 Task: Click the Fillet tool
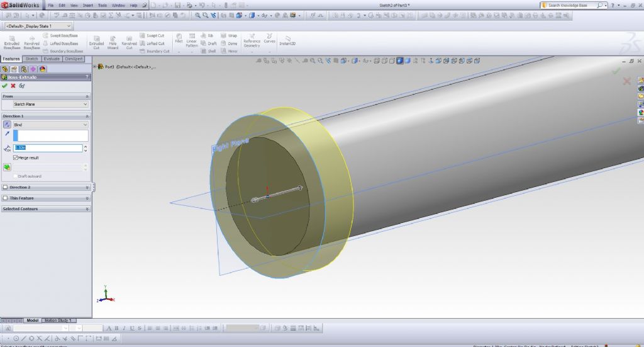pyautogui.click(x=179, y=38)
